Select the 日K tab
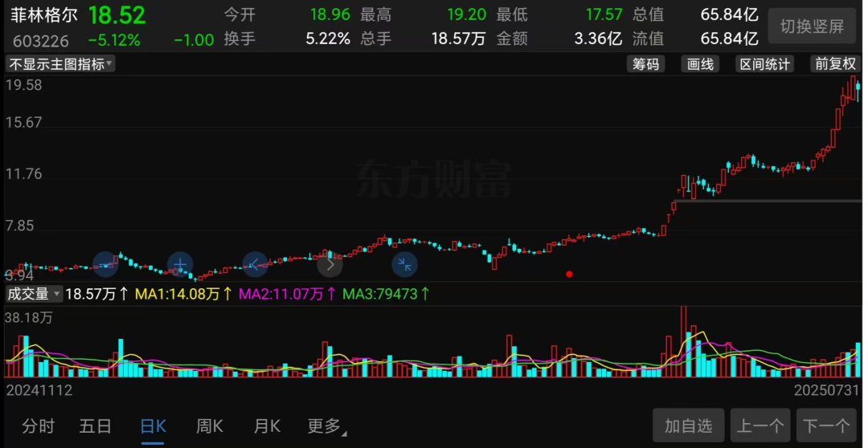 coord(153,426)
